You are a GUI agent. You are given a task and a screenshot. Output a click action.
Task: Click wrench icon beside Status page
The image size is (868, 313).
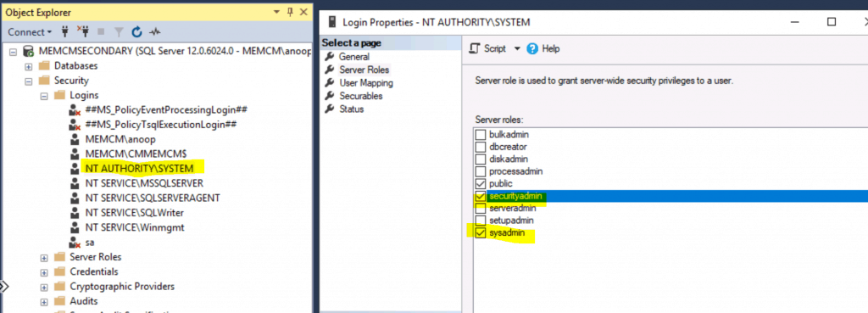pos(330,109)
